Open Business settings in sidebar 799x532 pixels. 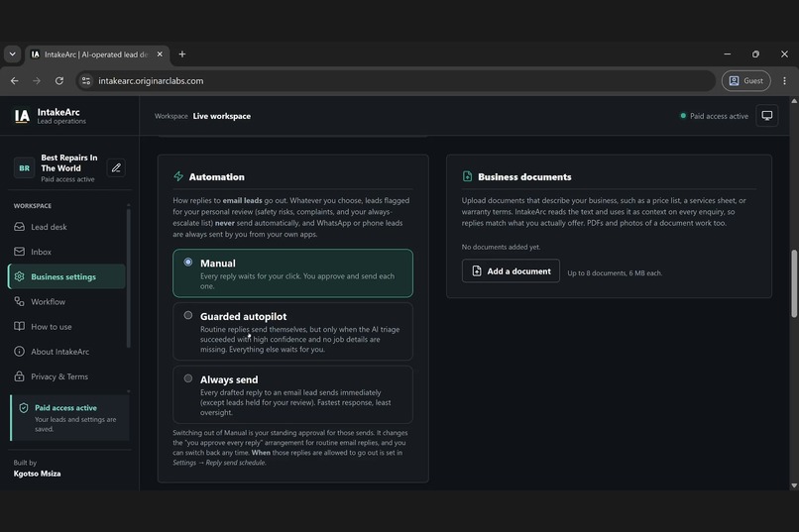tap(66, 276)
